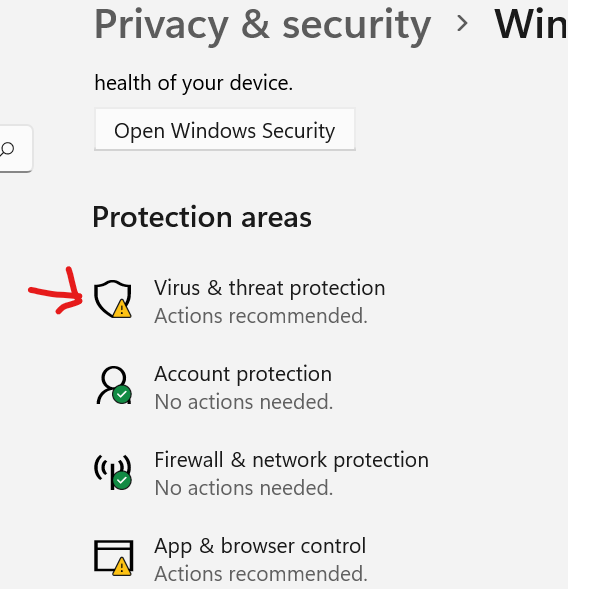This screenshot has width=605, height=589.
Task: Select the Account protection label
Action: (x=243, y=374)
